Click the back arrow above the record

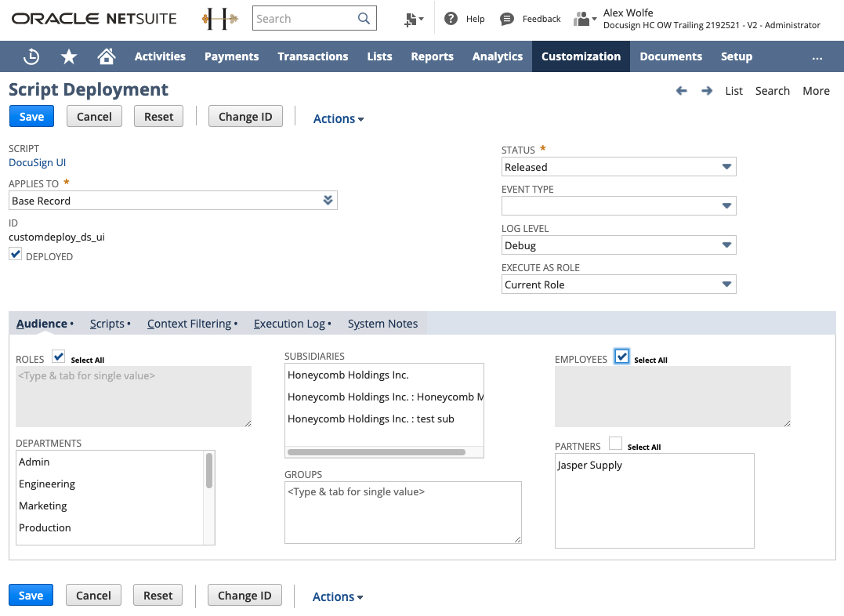[x=680, y=91]
